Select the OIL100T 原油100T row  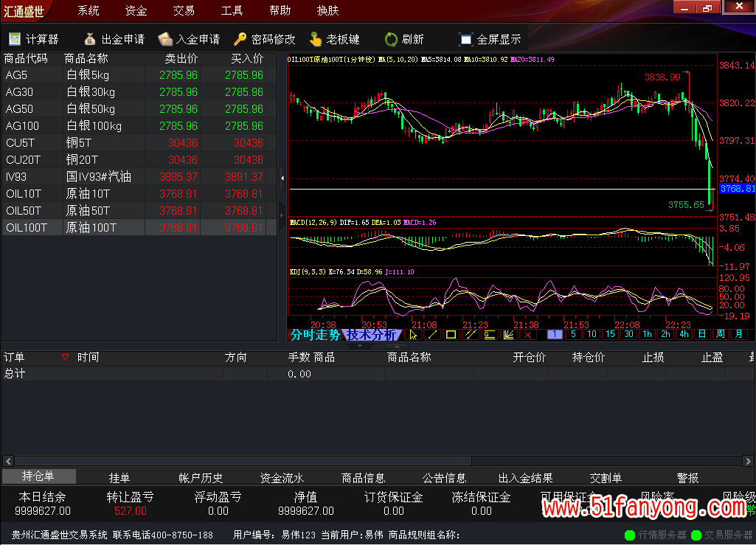pos(139,227)
